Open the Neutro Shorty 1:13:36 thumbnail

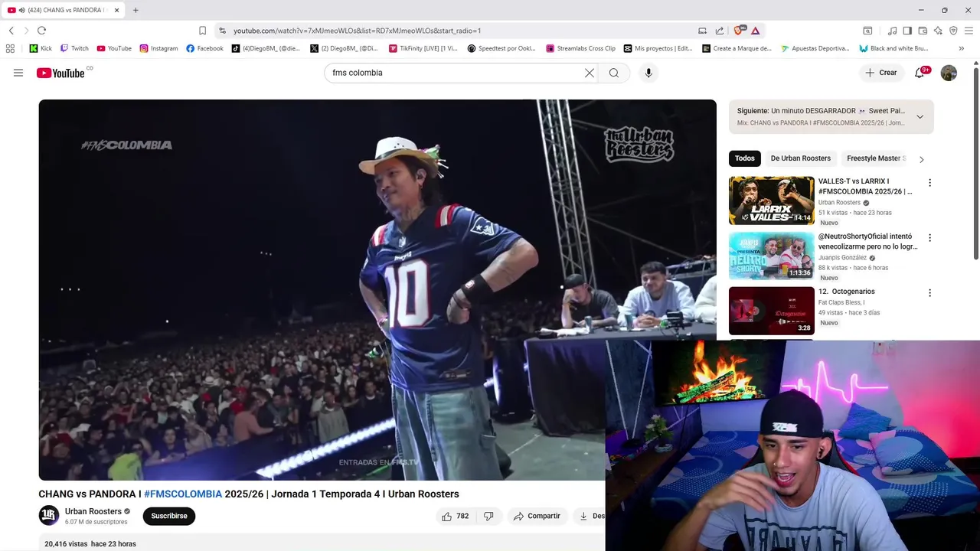point(771,256)
